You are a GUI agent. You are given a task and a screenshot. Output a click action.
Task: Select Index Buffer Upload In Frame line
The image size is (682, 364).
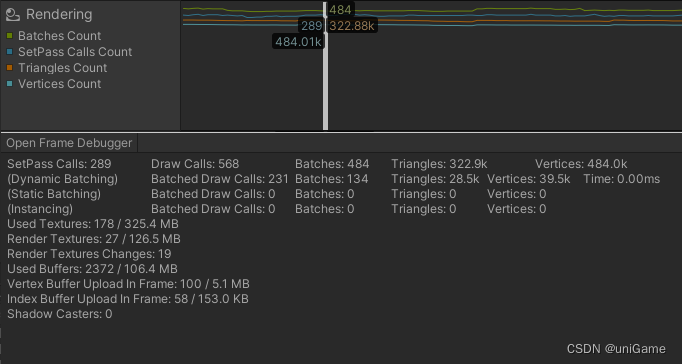click(128, 299)
